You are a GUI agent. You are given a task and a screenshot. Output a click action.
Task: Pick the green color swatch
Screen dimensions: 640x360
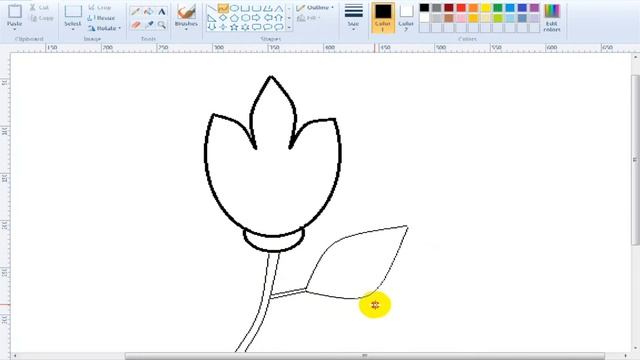498,8
